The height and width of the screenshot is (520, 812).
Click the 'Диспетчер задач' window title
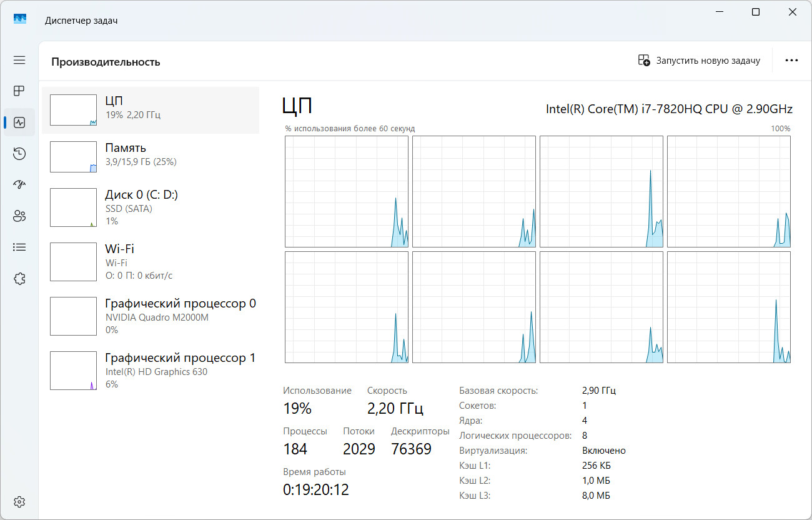tap(81, 20)
